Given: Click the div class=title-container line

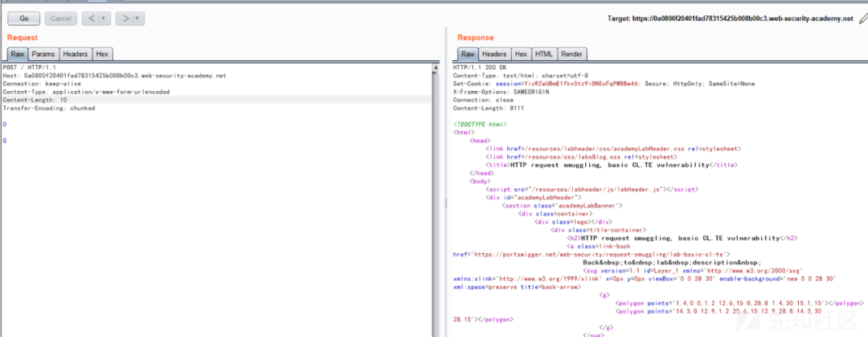Looking at the screenshot, I should [599, 230].
